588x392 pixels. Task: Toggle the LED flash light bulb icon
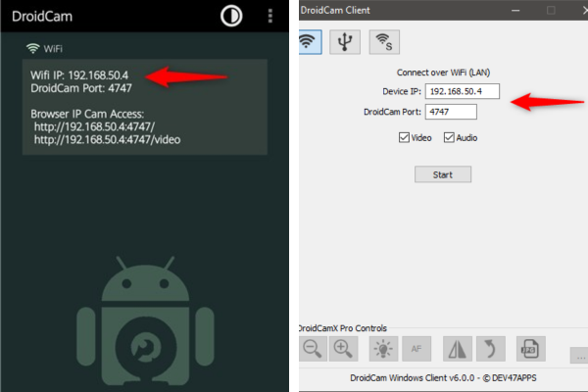383,349
